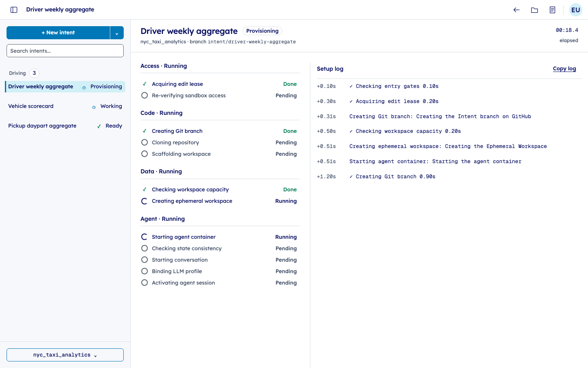Click log line Creating Git branch 0.90s

click(392, 177)
